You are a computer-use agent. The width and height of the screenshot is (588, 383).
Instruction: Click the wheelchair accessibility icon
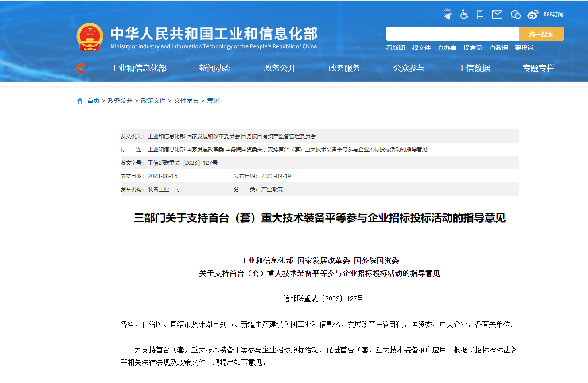(x=464, y=14)
